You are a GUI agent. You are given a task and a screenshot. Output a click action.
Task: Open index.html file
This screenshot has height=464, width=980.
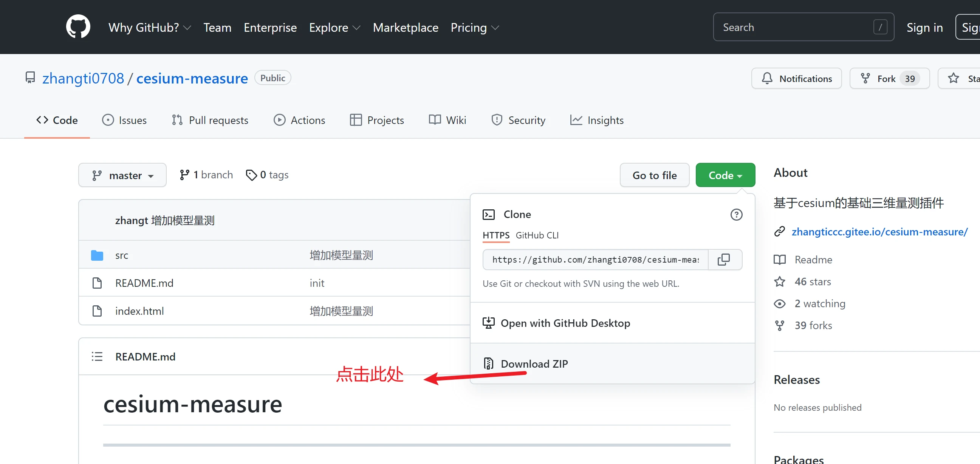pyautogui.click(x=139, y=311)
